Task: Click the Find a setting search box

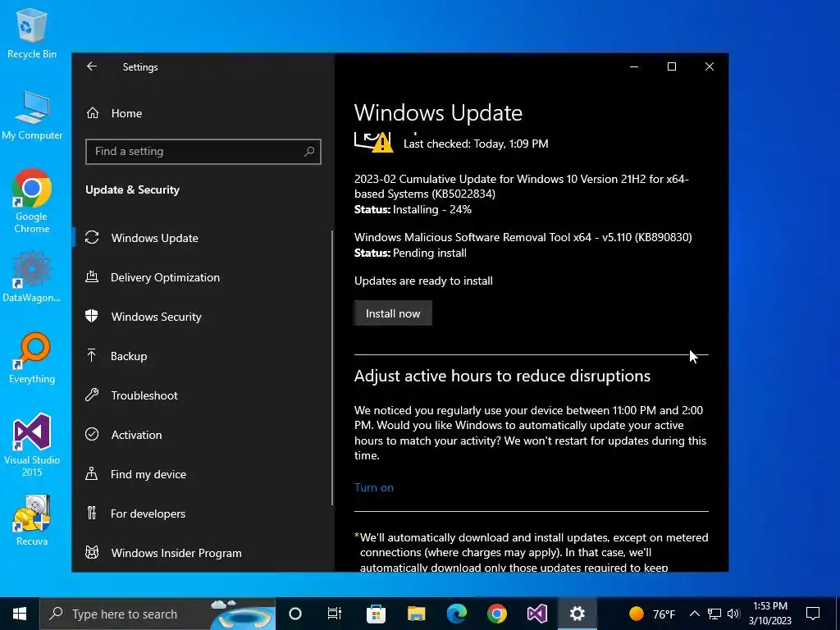Action: pyautogui.click(x=203, y=152)
